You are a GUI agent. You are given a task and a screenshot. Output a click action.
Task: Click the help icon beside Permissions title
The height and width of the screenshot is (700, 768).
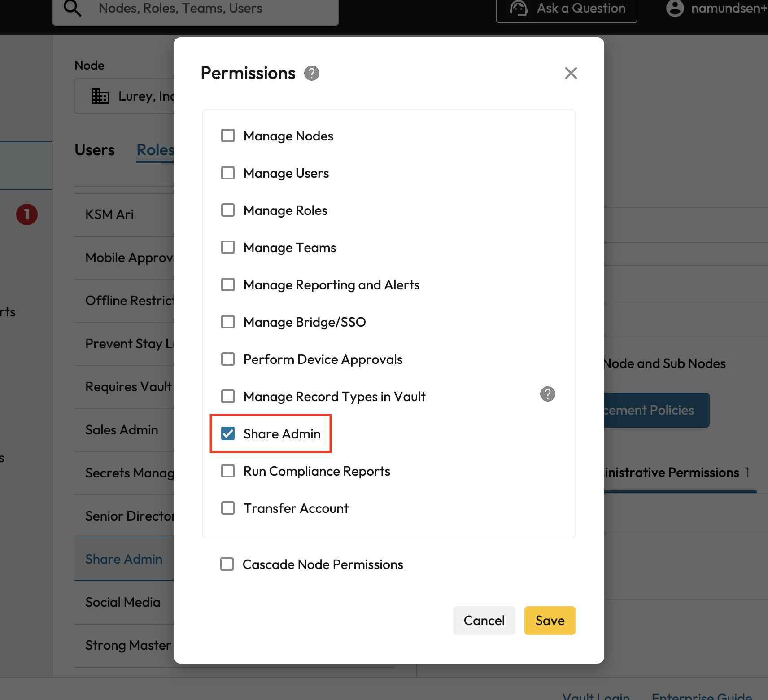click(311, 73)
